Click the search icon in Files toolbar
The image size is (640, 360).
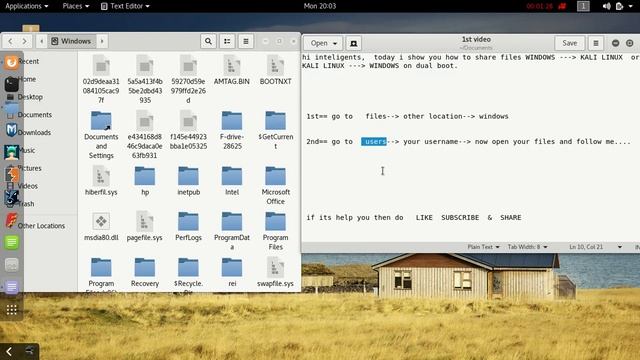tap(208, 41)
